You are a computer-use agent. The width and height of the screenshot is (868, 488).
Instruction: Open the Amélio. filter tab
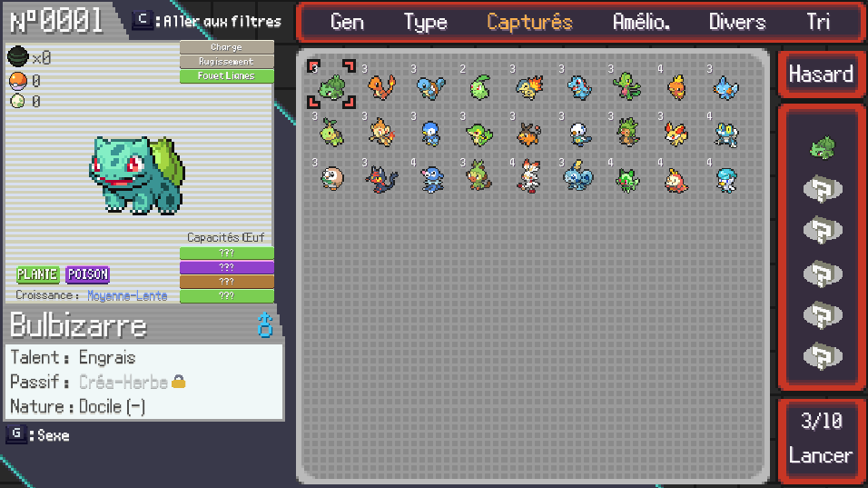click(x=641, y=22)
